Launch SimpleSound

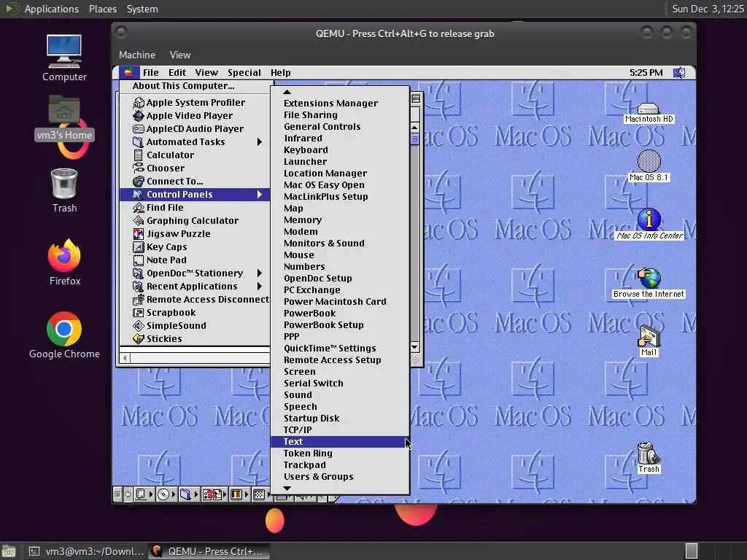coord(195,326)
